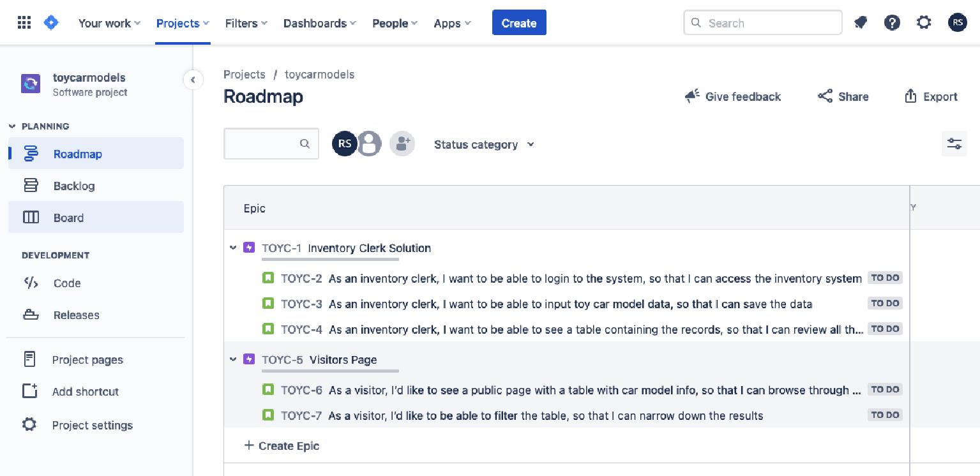
Task: Click the Give feedback label
Action: point(743,96)
